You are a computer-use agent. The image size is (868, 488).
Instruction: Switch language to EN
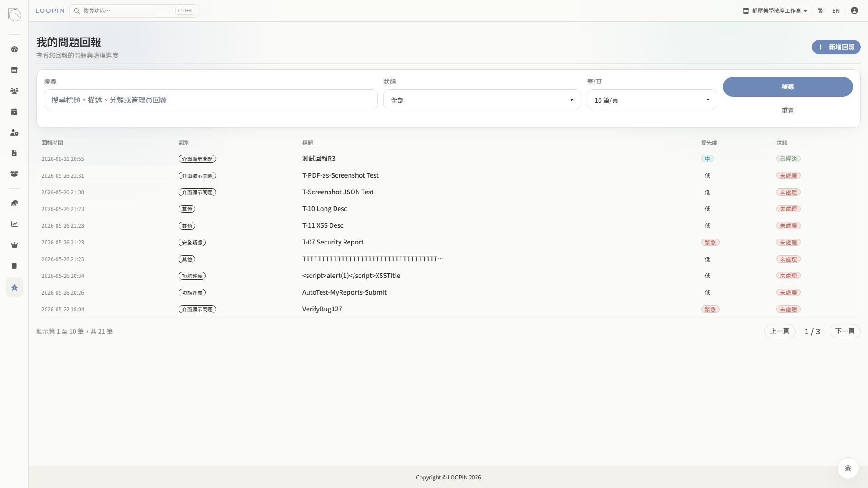tap(836, 11)
